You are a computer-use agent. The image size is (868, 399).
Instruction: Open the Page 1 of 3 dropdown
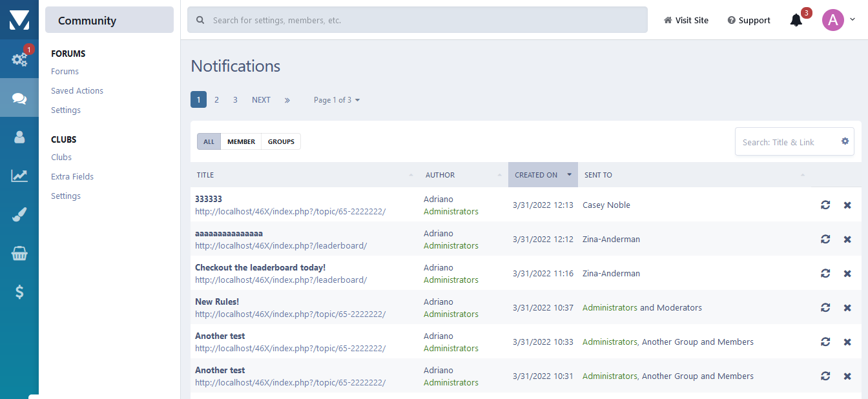coord(336,100)
